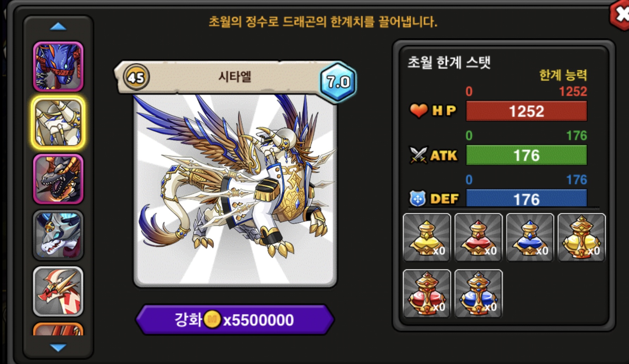Select the highlighted white-gold dragon thumbnail
Image resolution: width=629 pixels, height=364 pixels.
pyautogui.click(x=58, y=123)
